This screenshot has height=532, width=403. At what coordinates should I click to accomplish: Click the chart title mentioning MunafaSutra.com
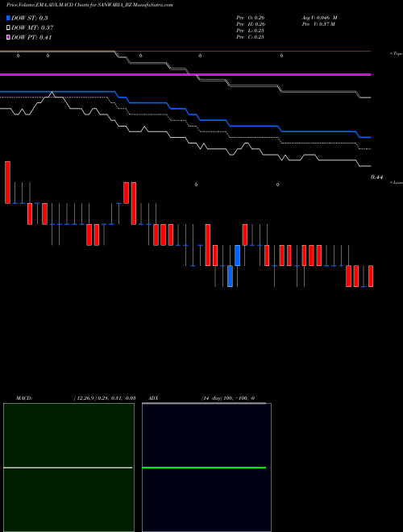click(89, 6)
